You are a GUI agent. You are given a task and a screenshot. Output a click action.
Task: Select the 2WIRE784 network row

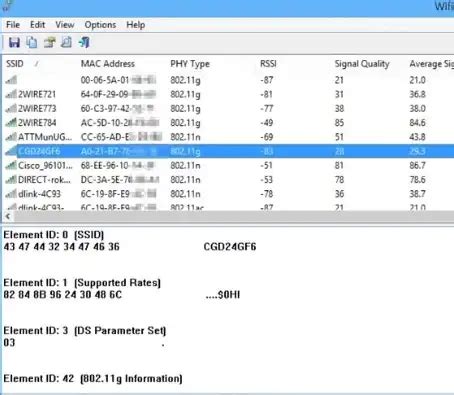click(228, 123)
